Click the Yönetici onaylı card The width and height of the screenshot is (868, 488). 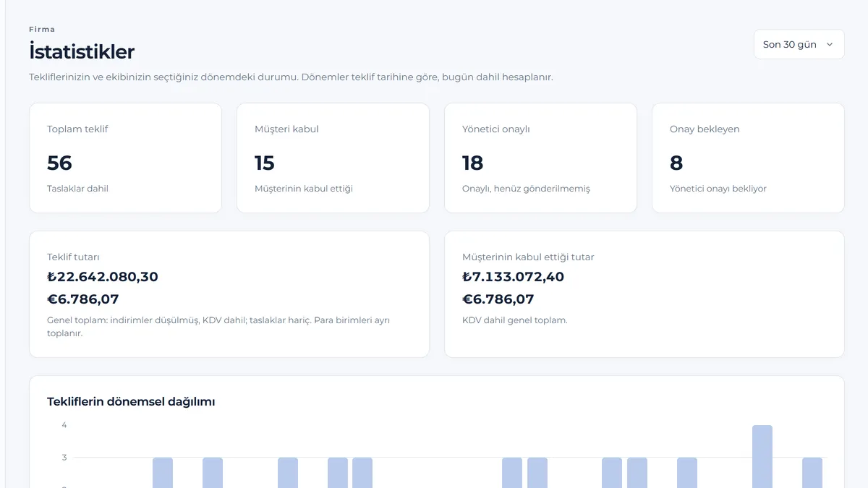[x=540, y=158]
